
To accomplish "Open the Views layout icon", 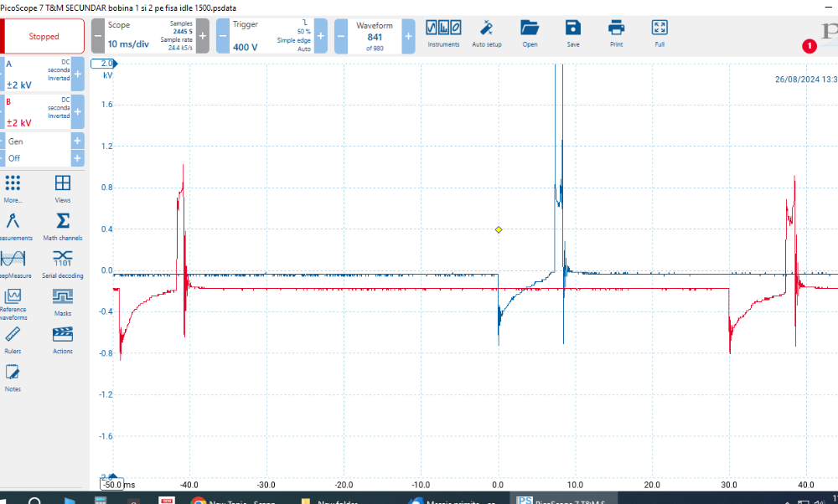I will pos(63,188).
